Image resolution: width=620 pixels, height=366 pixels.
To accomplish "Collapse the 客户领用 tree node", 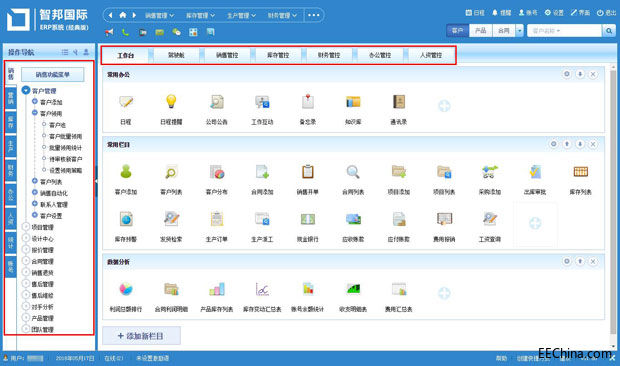I will pyautogui.click(x=35, y=113).
